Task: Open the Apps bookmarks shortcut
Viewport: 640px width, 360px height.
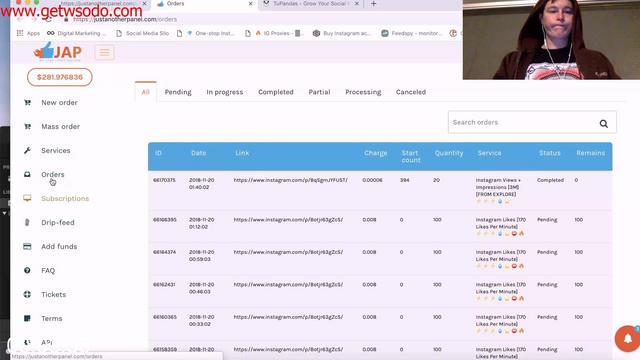Action: pyautogui.click(x=28, y=33)
